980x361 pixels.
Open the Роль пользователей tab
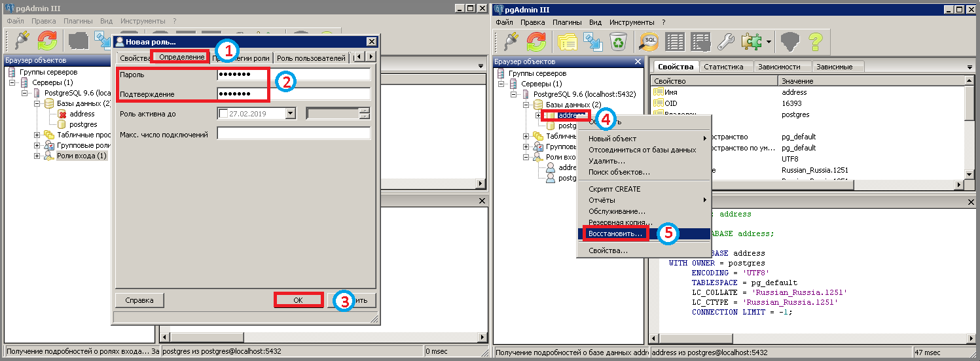(311, 58)
